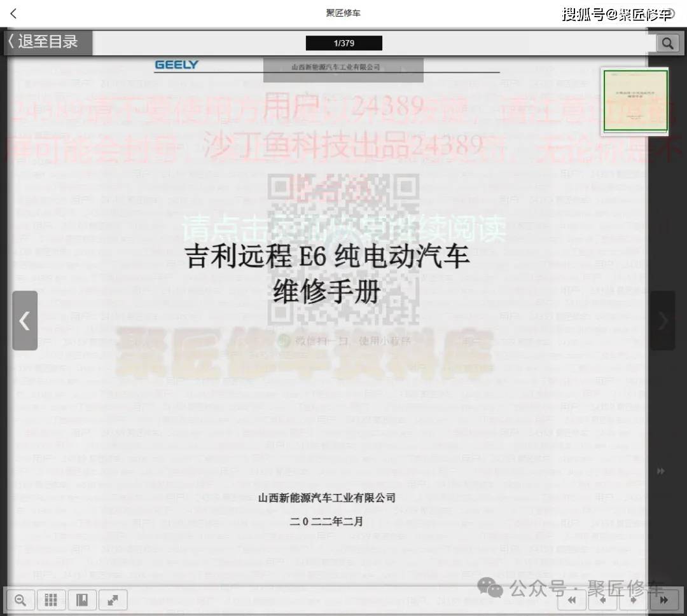Click the subtitle text 维修手册

pyautogui.click(x=326, y=292)
